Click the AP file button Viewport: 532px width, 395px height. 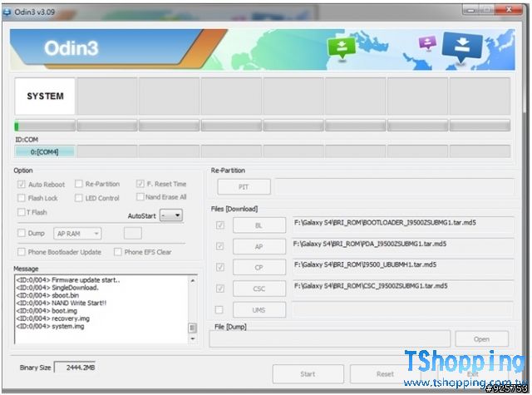259,246
